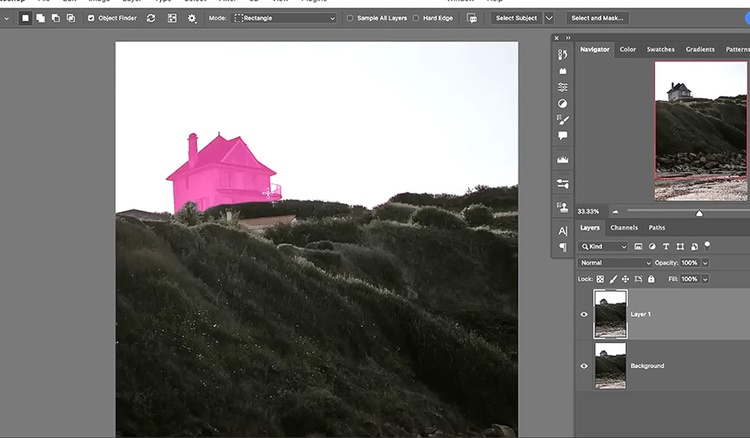The image size is (750, 438).
Task: Open the Paragraph panel icon
Action: (x=563, y=247)
